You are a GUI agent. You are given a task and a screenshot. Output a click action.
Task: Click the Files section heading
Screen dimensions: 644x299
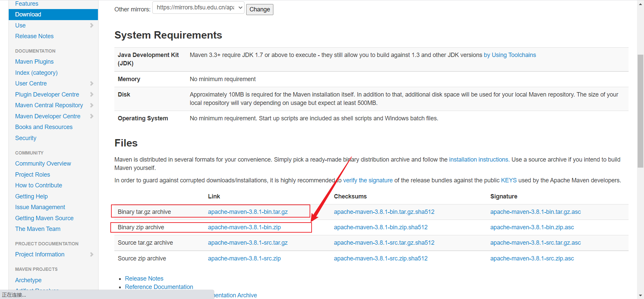pos(126,143)
